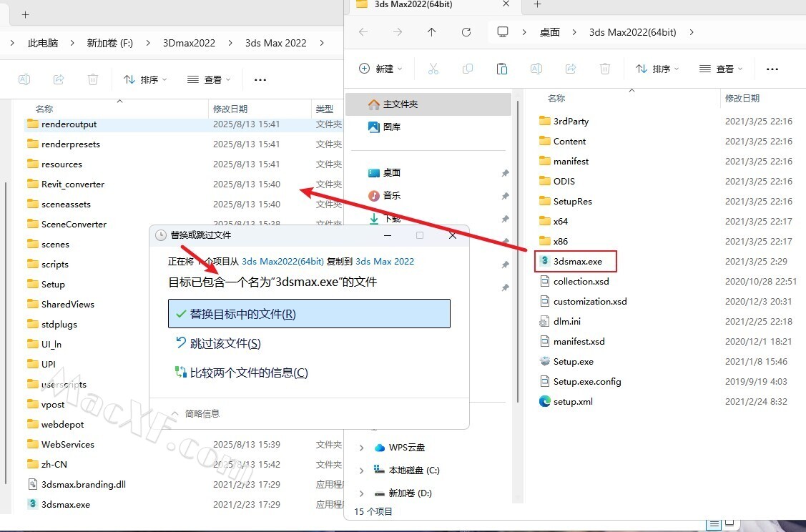The image size is (806, 532).
Task: Click the paste clipboard icon in the right window
Action: coord(502,69)
